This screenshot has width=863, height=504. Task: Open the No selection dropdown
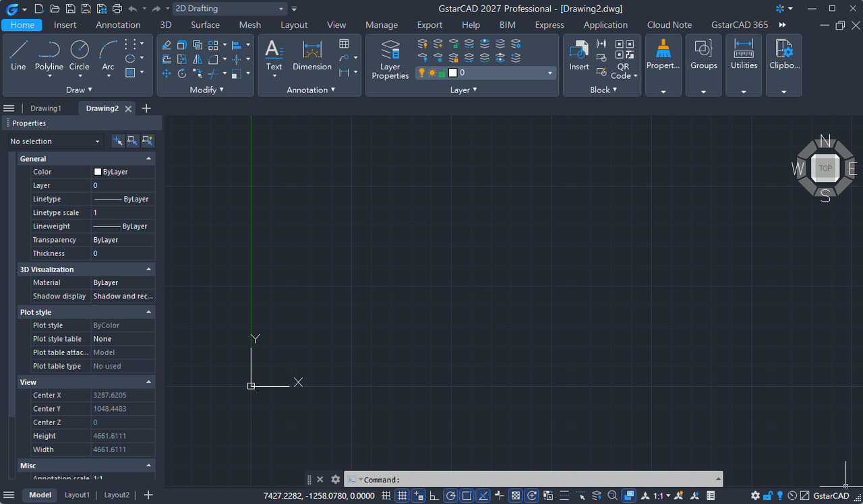[55, 141]
